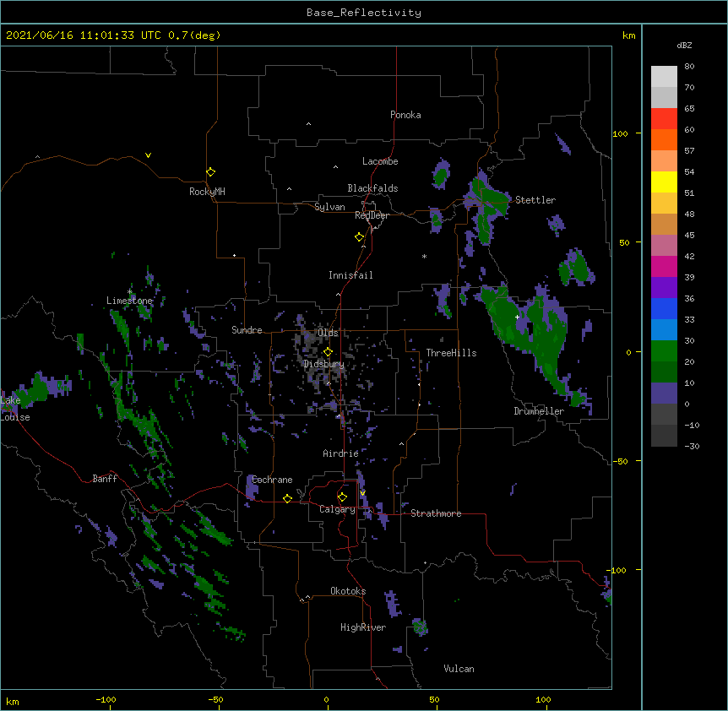Click the RedDeer city label
The image size is (728, 711).
(372, 215)
